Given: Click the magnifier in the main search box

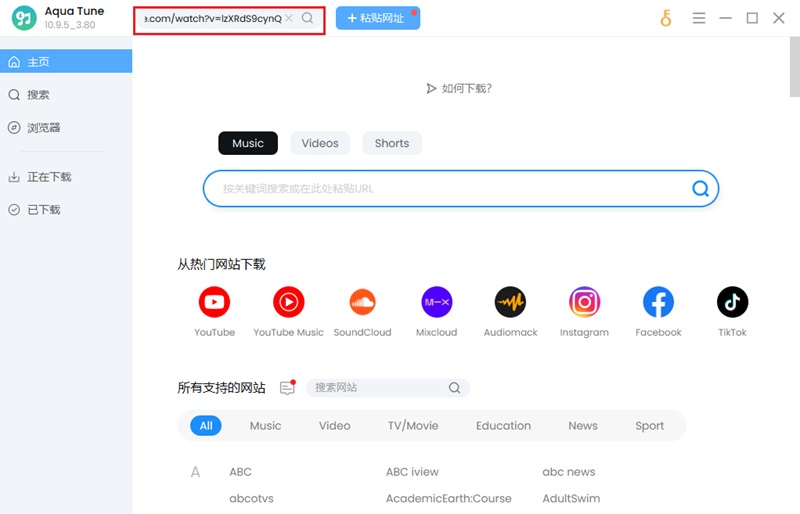Looking at the screenshot, I should [x=701, y=189].
